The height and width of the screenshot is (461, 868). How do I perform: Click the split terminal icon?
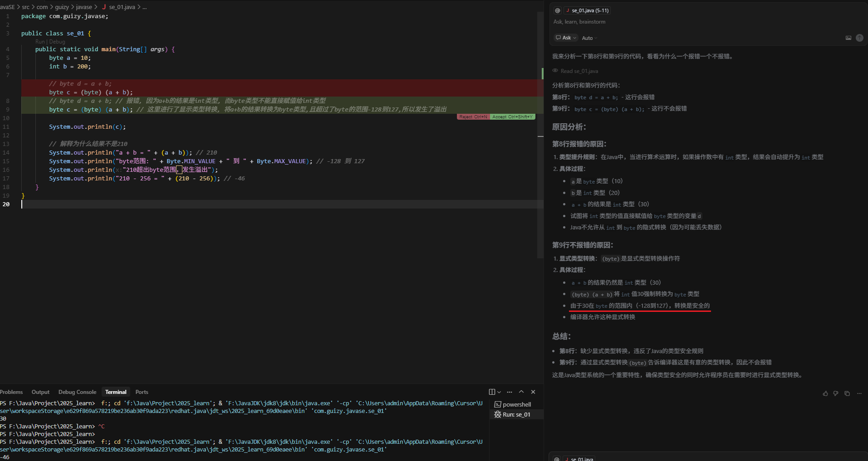(492, 392)
